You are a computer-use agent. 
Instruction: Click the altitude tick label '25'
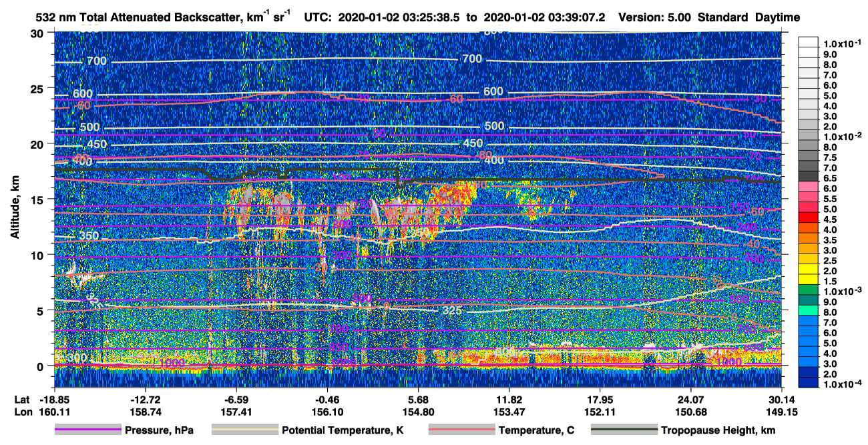point(39,88)
